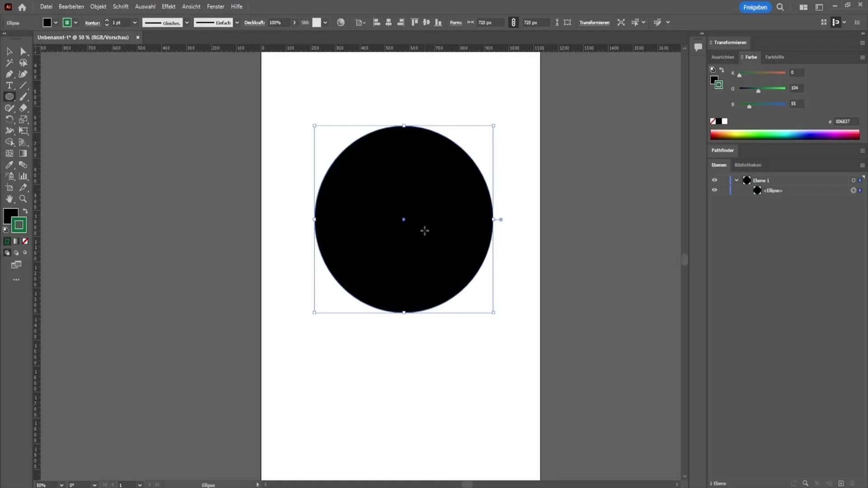Select the Gradient tool
The height and width of the screenshot is (488, 868).
pos(23,154)
